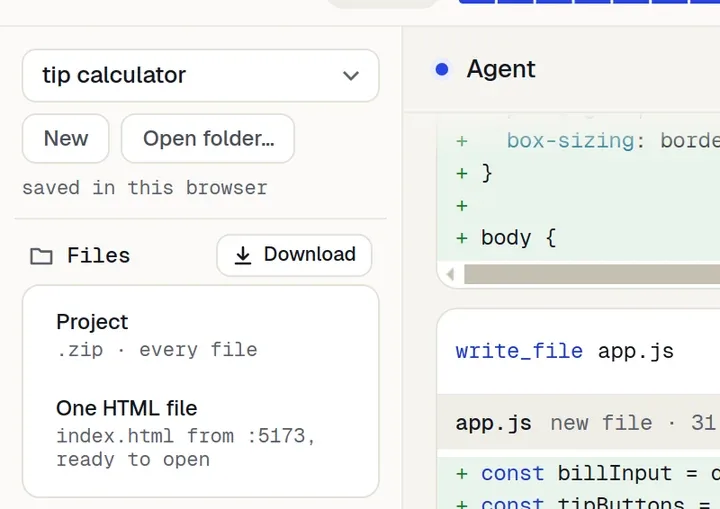Viewport: 720px width, 509px height.
Task: Click the Download button
Action: pos(294,255)
